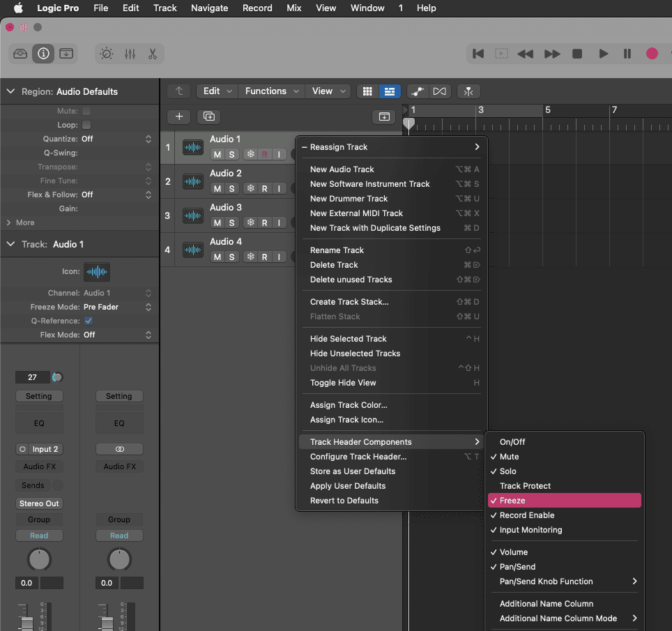
Task: Open the tracks area View dropdown
Action: click(x=328, y=91)
